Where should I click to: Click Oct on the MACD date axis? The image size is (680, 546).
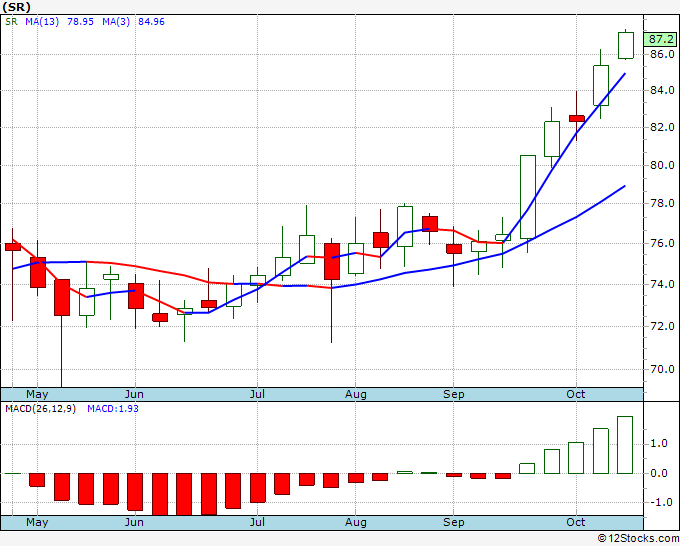[x=576, y=522]
